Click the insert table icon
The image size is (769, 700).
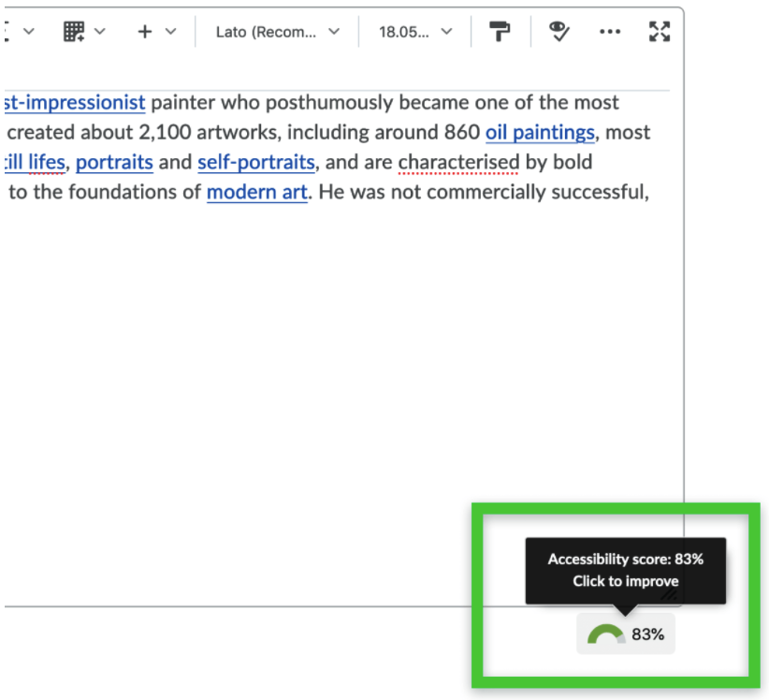click(x=73, y=30)
